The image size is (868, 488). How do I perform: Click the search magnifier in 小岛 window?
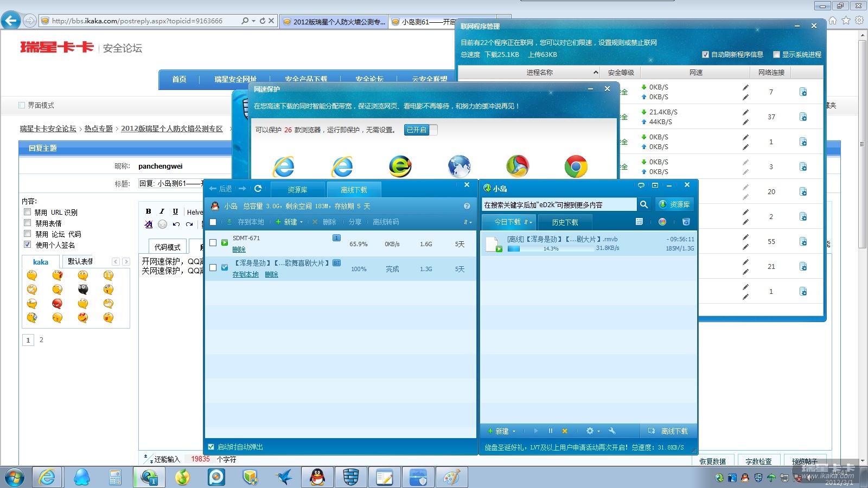click(644, 204)
